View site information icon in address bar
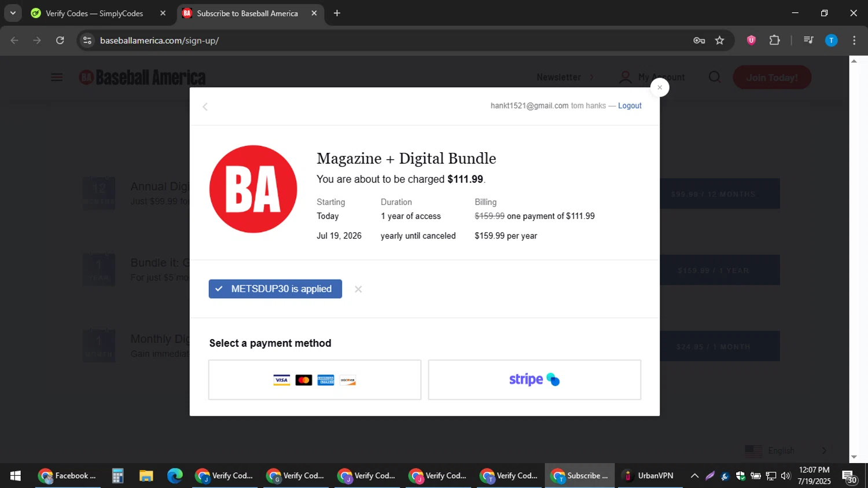868x488 pixels. (87, 41)
